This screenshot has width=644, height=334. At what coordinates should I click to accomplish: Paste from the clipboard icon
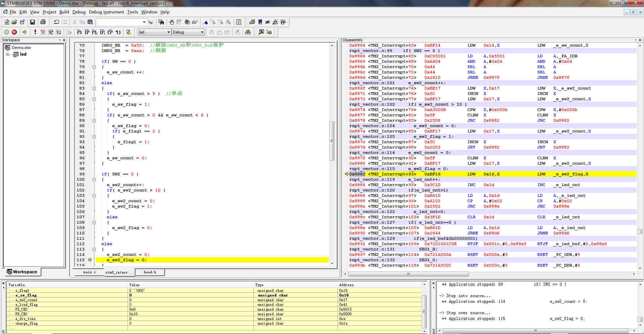[x=90, y=22]
